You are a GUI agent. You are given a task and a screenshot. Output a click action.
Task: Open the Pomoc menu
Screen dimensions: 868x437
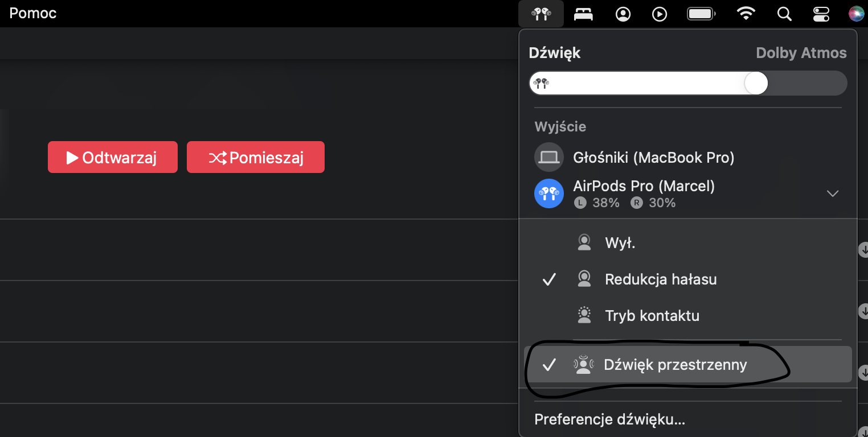click(x=33, y=13)
